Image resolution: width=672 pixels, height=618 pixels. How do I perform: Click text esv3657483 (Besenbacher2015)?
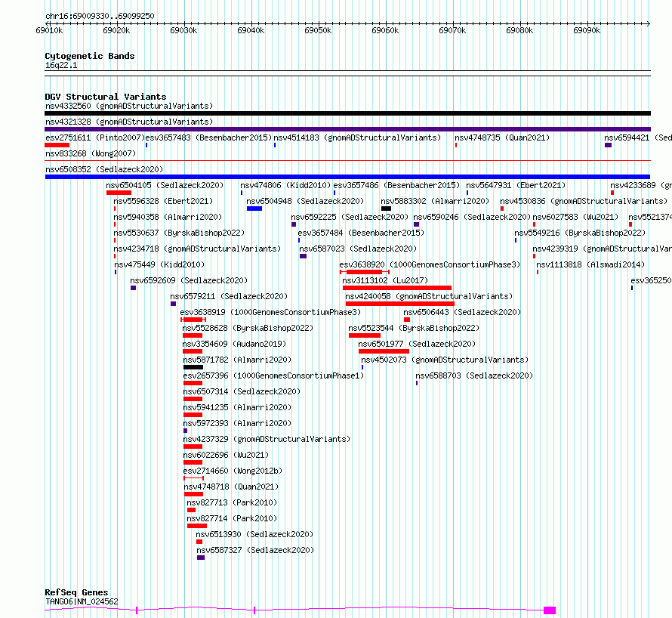(x=208, y=138)
